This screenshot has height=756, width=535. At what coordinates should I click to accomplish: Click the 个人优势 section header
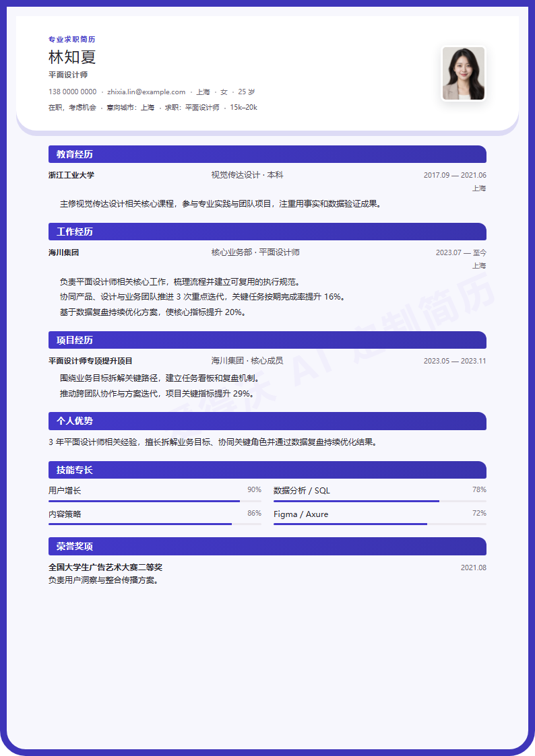tap(267, 421)
